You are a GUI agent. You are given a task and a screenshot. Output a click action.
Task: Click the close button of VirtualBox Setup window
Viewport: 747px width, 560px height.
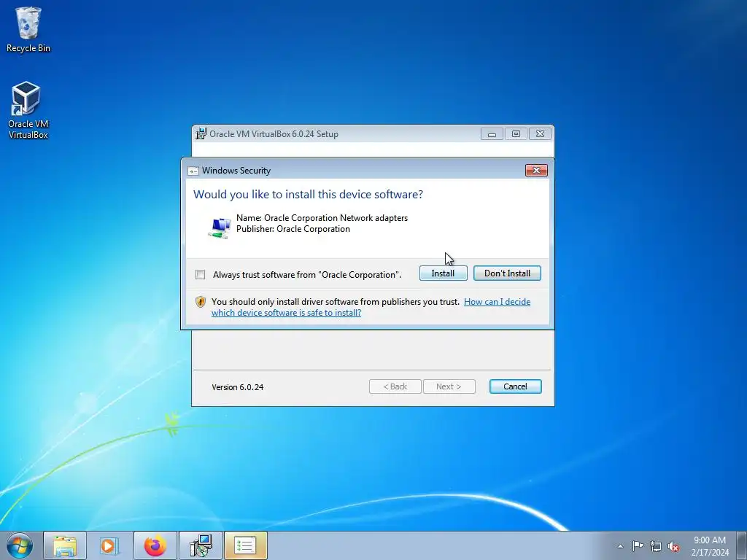pos(541,134)
